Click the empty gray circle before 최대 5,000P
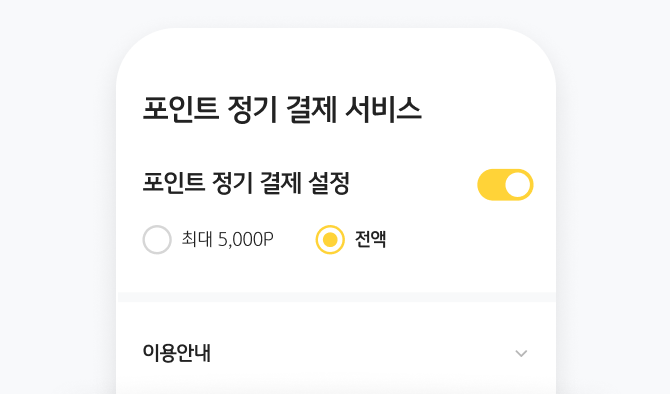This screenshot has height=394, width=670. (x=157, y=240)
